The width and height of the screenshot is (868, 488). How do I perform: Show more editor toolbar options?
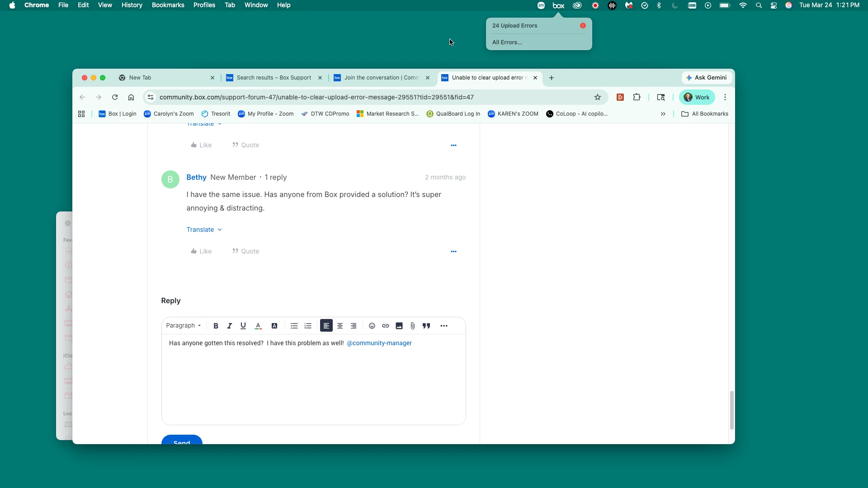tap(444, 326)
